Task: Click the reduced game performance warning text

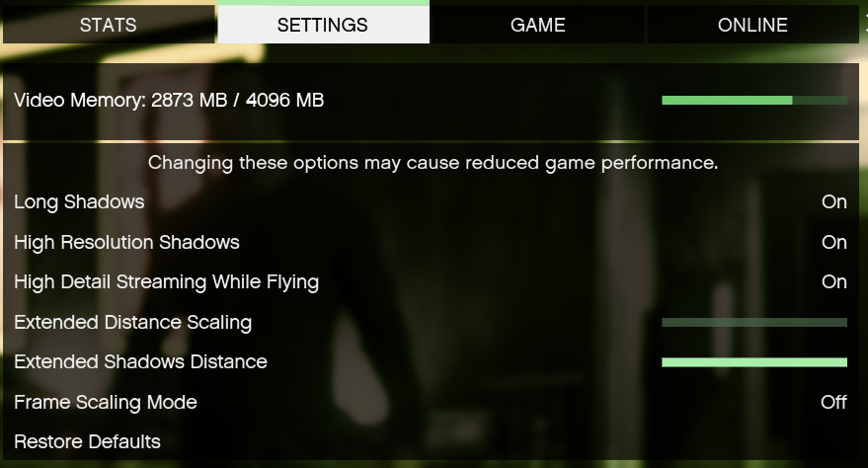Action: point(433,163)
